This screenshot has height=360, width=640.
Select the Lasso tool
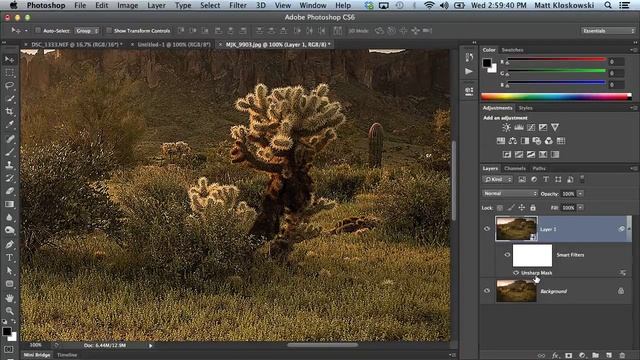point(9,86)
